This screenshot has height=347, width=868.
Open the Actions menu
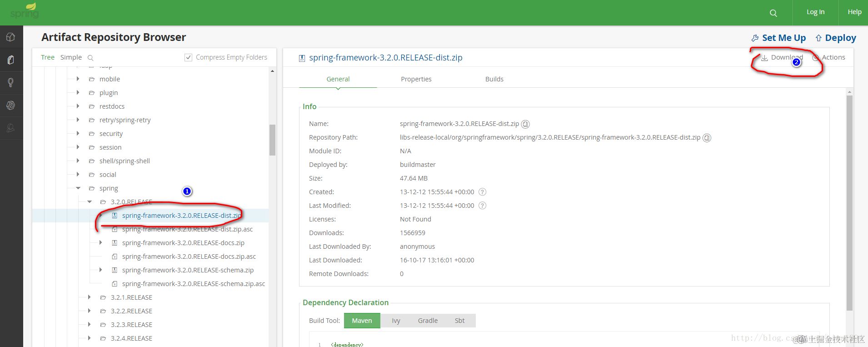[x=829, y=58]
